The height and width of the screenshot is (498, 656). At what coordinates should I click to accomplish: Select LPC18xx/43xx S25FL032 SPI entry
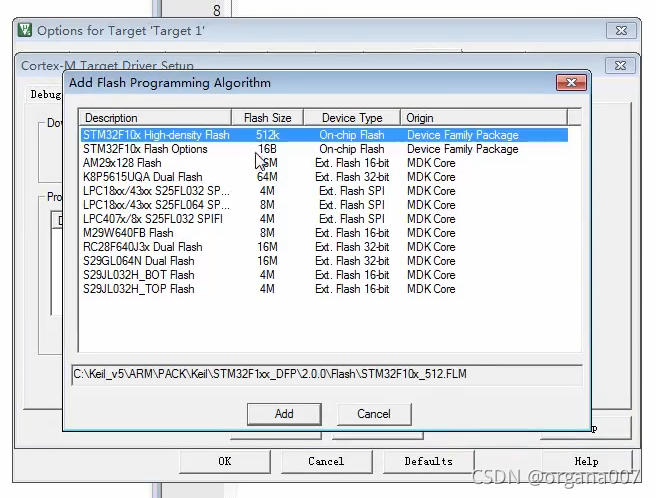[324, 191]
